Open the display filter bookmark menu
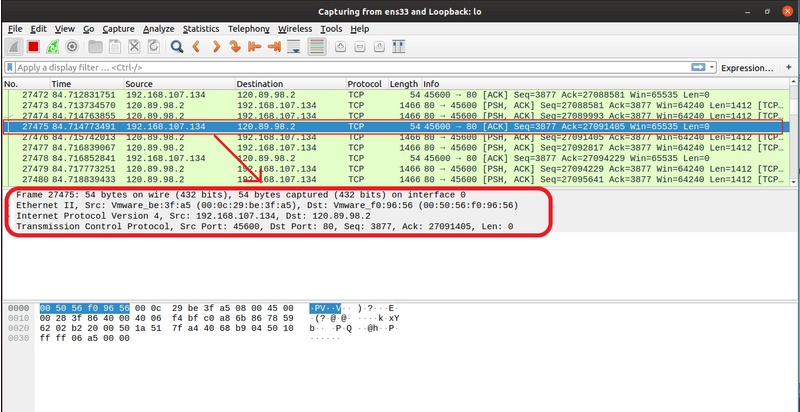The image size is (800, 412). (x=10, y=67)
